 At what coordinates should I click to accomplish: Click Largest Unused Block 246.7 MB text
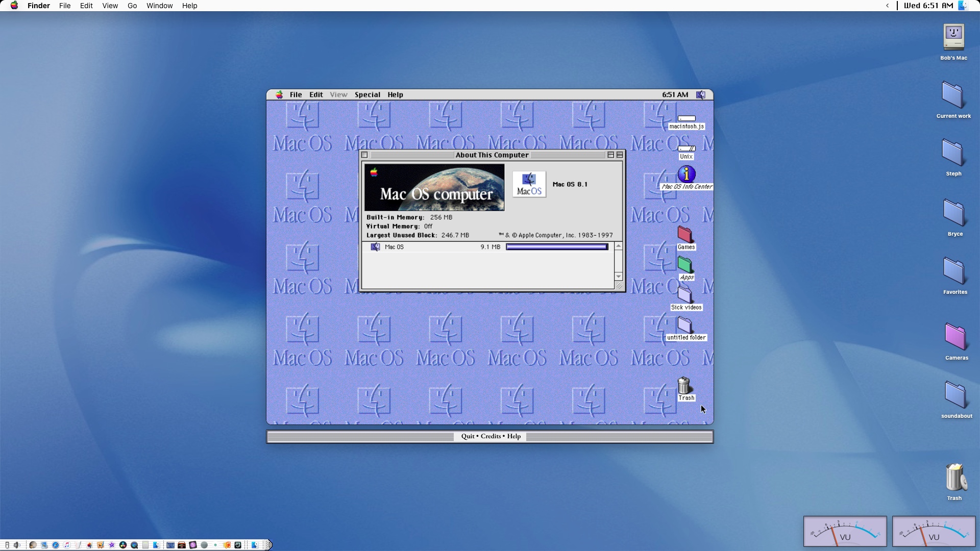(418, 235)
